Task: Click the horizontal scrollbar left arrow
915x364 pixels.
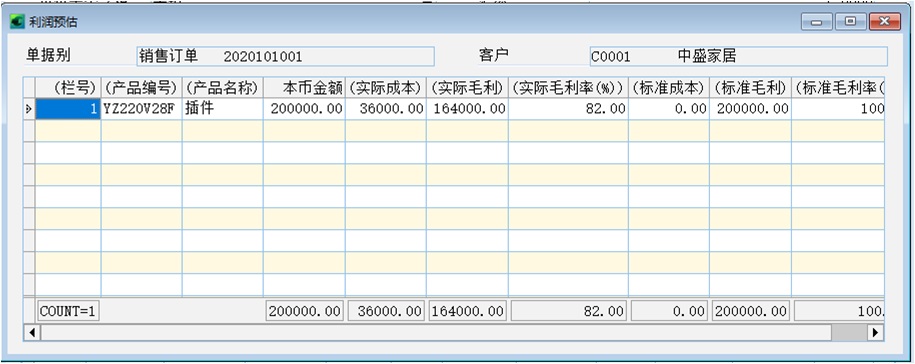Action: coord(32,332)
